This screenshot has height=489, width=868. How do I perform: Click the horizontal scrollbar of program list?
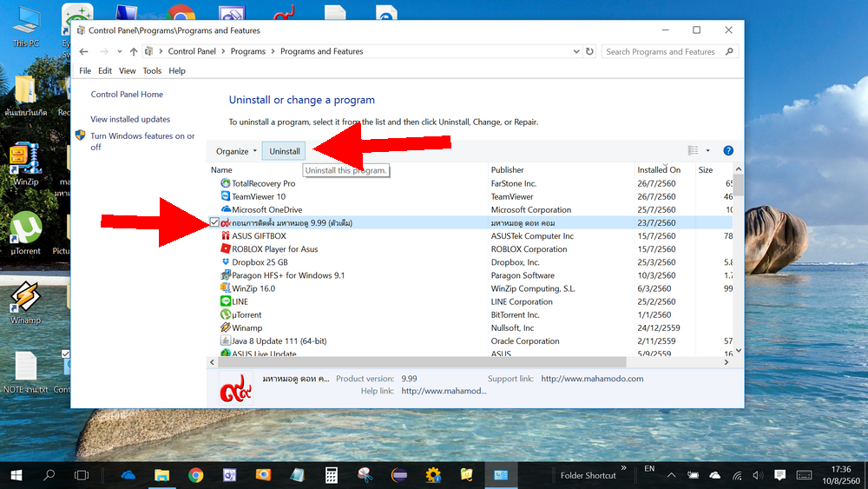click(422, 362)
